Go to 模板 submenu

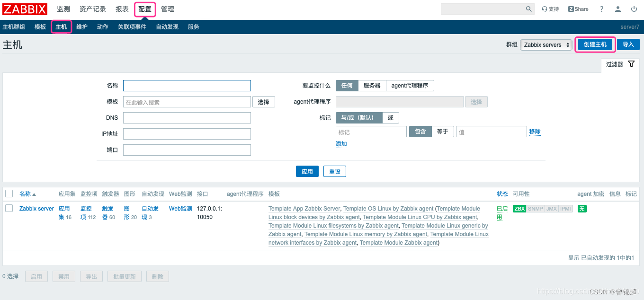pyautogui.click(x=40, y=27)
